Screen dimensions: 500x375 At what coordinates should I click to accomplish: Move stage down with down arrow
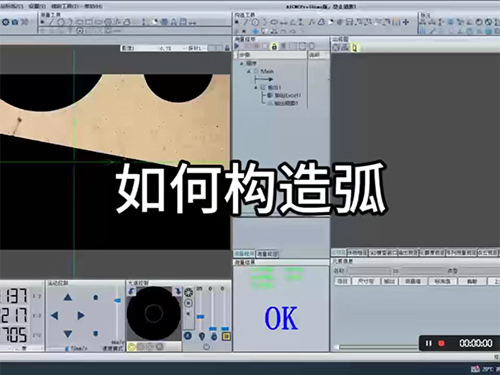(x=68, y=333)
